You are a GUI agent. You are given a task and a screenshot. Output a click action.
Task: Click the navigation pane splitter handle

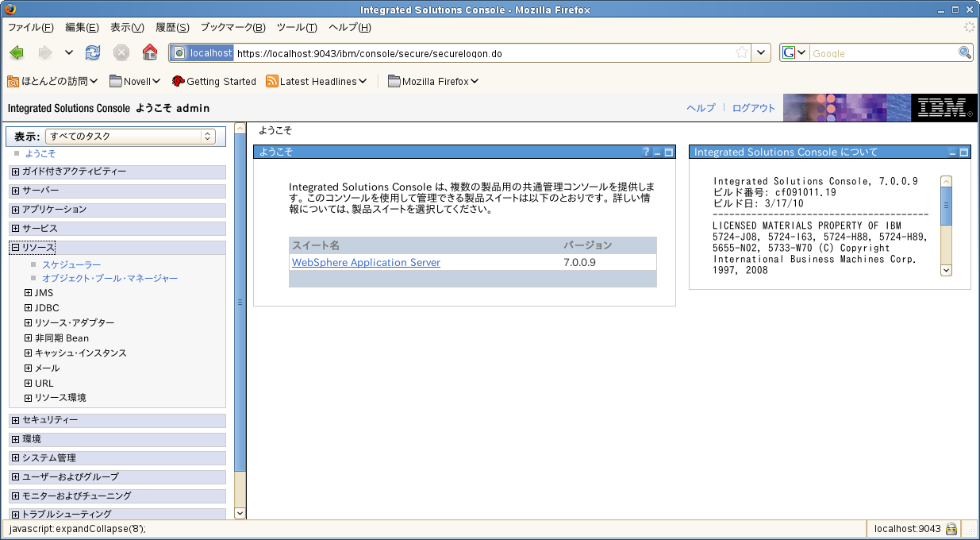240,302
